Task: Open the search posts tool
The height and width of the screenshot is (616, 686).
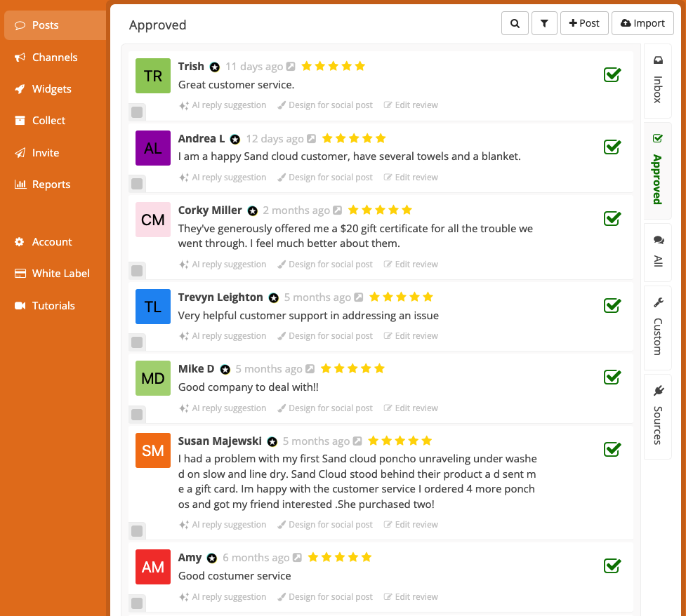Action: [x=515, y=23]
